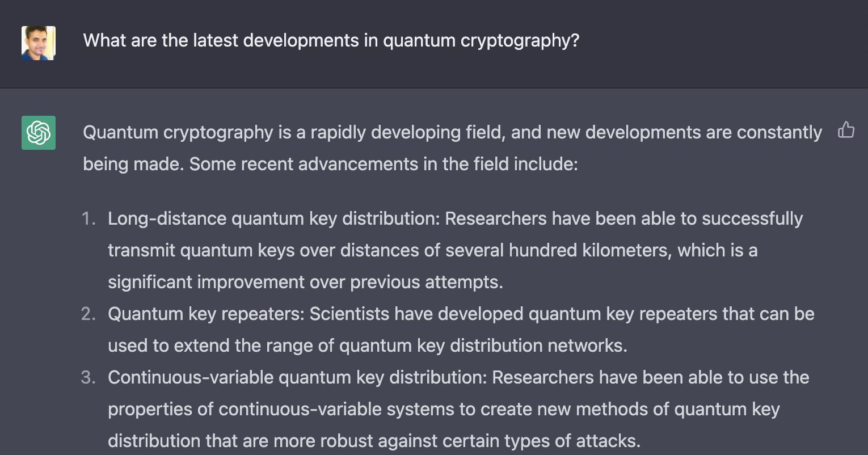Click the thumbs up feedback icon
Viewport: 868px width, 455px height.
tap(846, 130)
